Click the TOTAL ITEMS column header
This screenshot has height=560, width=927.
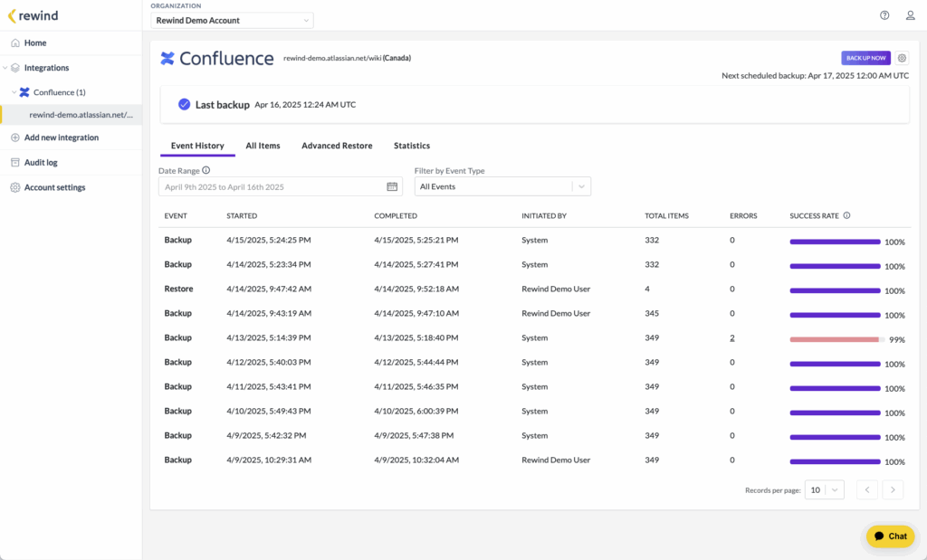tap(666, 216)
